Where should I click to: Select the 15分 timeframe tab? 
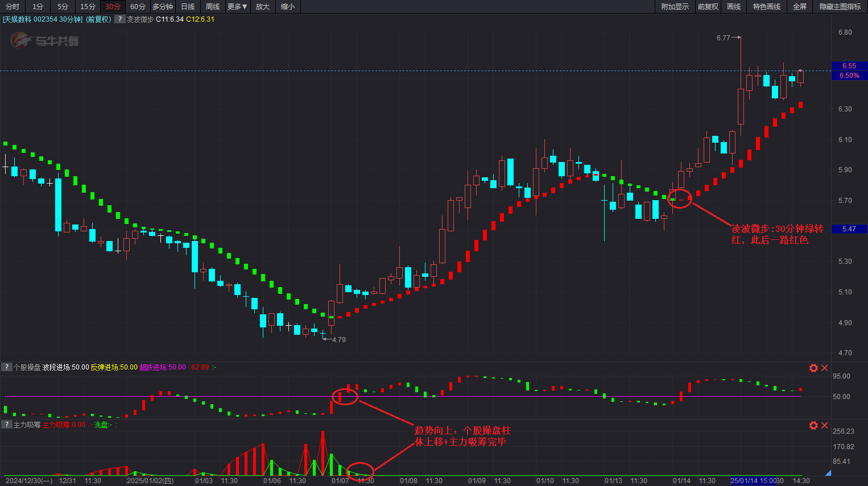pyautogui.click(x=88, y=7)
